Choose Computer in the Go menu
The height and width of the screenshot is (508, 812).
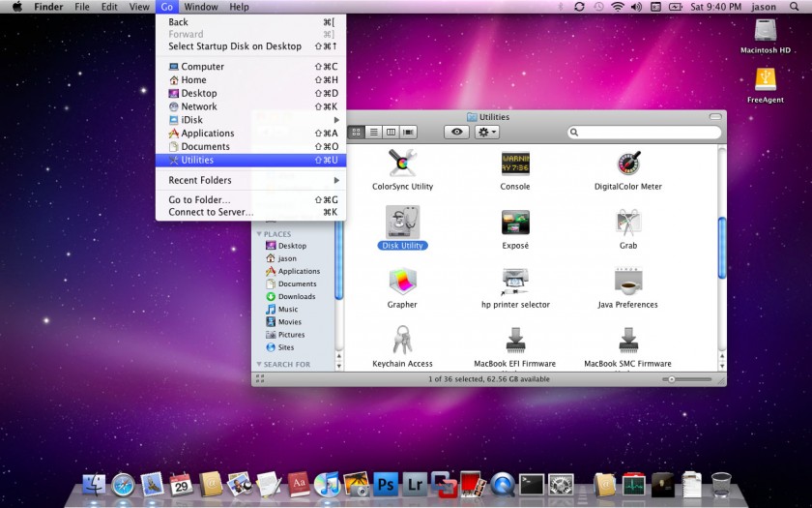point(250,67)
